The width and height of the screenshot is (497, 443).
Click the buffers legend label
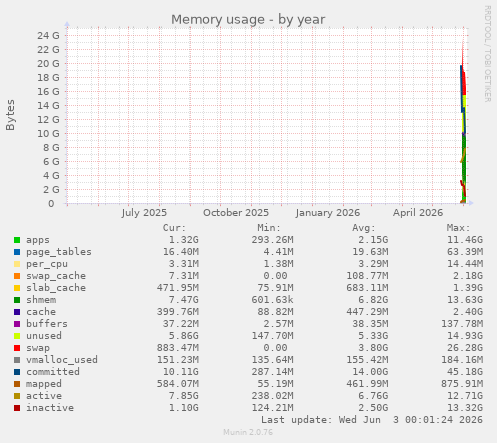pyautogui.click(x=47, y=324)
